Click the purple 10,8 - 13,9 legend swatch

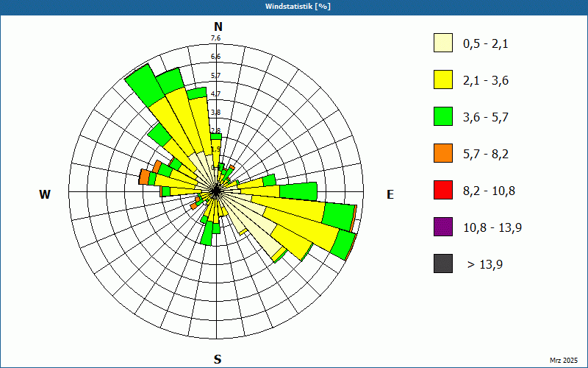(443, 227)
